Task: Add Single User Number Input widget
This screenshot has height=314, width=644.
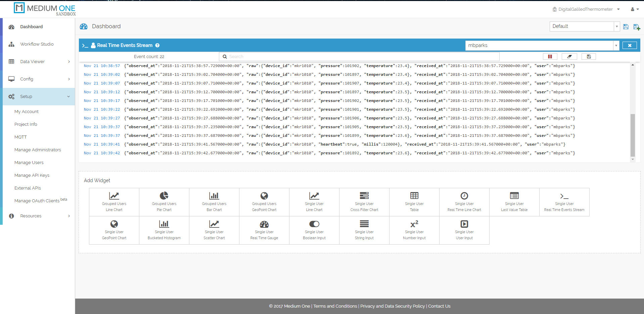Action: point(414,230)
